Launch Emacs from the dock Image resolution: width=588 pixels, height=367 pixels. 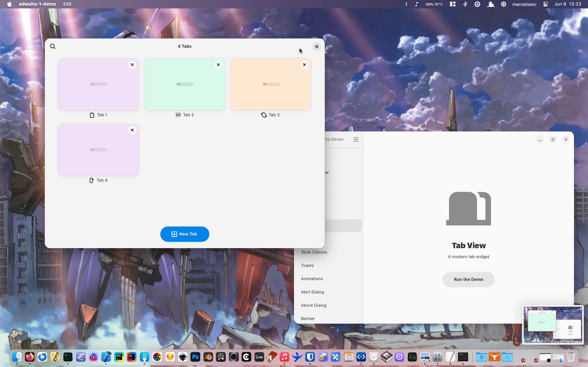(81, 357)
